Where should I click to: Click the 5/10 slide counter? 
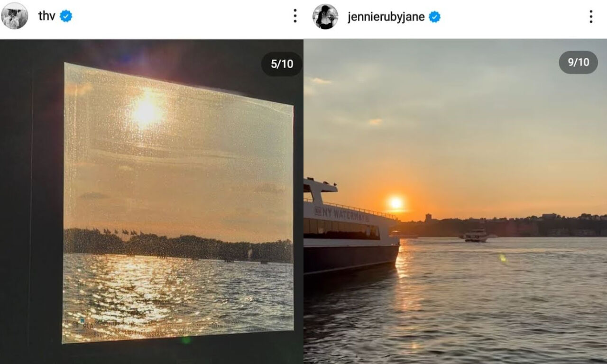[282, 64]
